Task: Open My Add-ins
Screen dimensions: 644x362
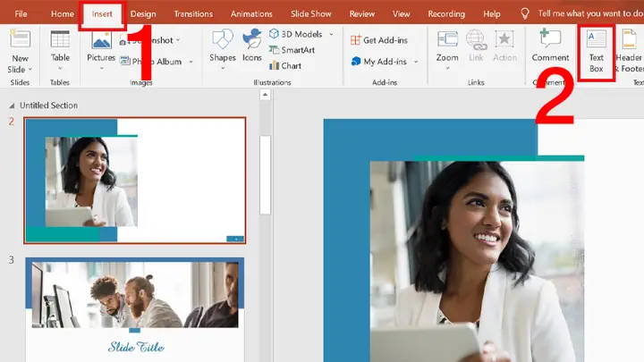Action: coord(379,62)
